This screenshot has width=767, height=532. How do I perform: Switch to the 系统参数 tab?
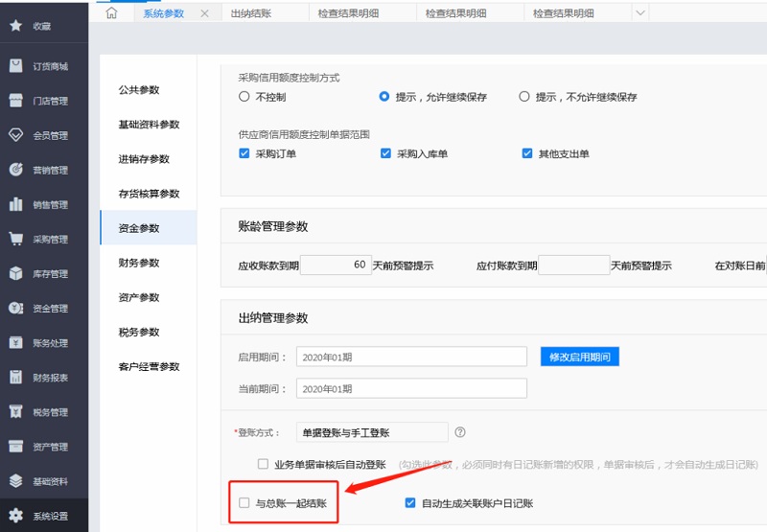point(163,13)
